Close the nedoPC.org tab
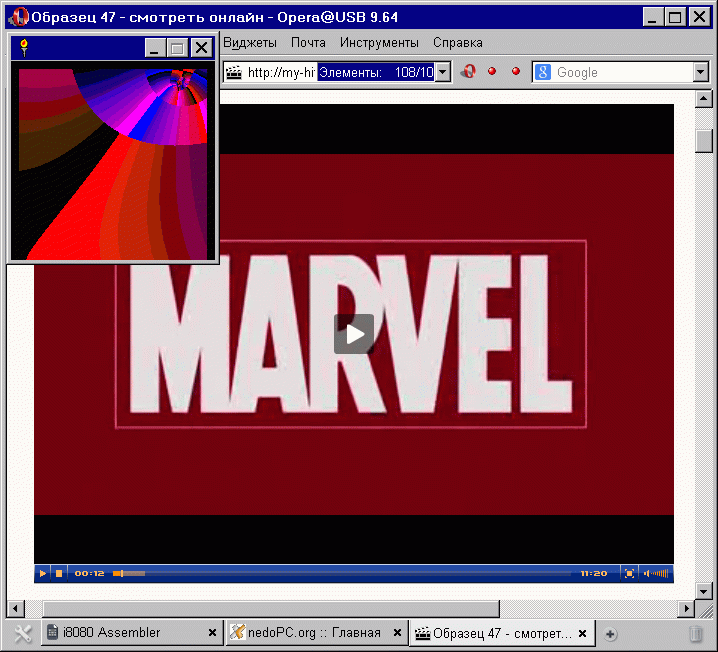This screenshot has height=652, width=718. [x=397, y=633]
